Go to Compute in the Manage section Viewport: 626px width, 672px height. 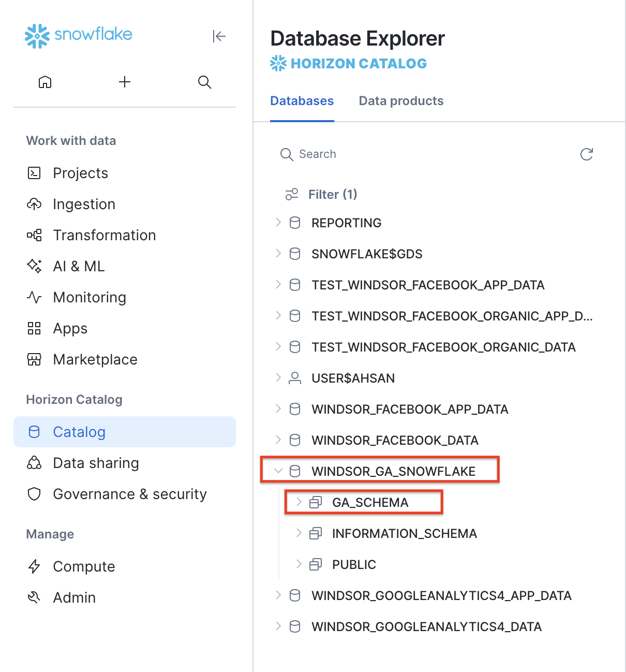[x=125, y=566]
